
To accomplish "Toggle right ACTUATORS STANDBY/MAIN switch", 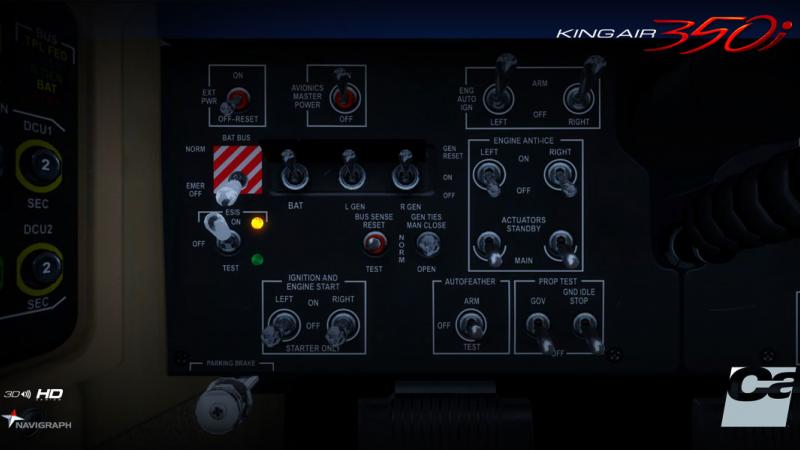I will tap(562, 248).
